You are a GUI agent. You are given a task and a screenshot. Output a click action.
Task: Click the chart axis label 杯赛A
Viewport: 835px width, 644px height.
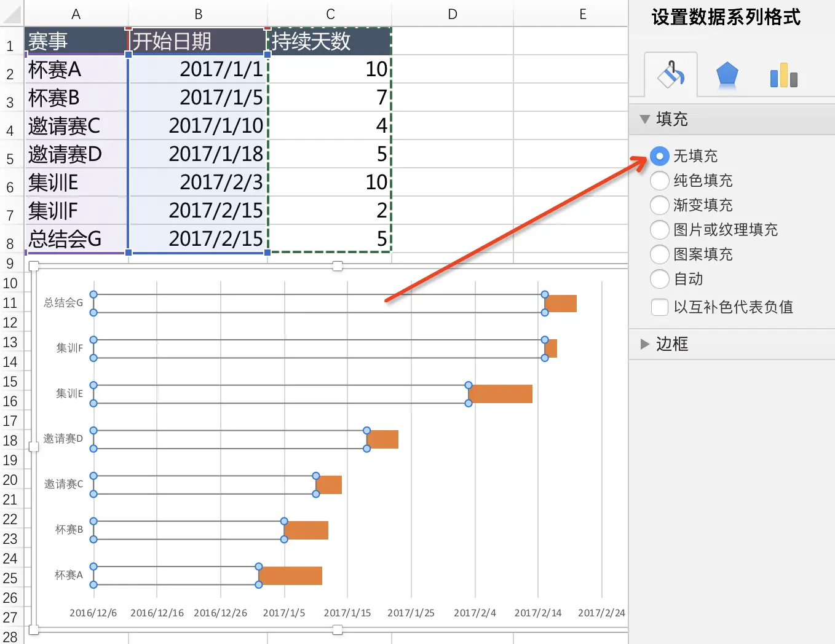[69, 575]
